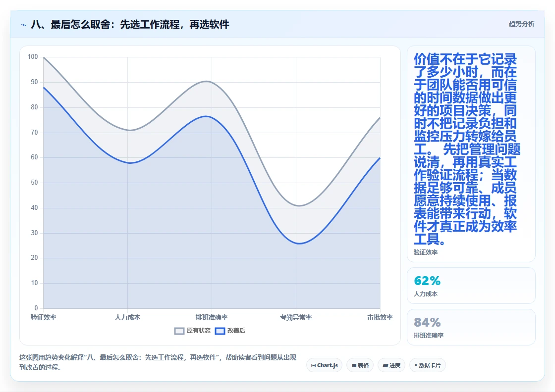The image size is (555, 392).
Task: Click the 62% value text
Action: click(x=427, y=281)
